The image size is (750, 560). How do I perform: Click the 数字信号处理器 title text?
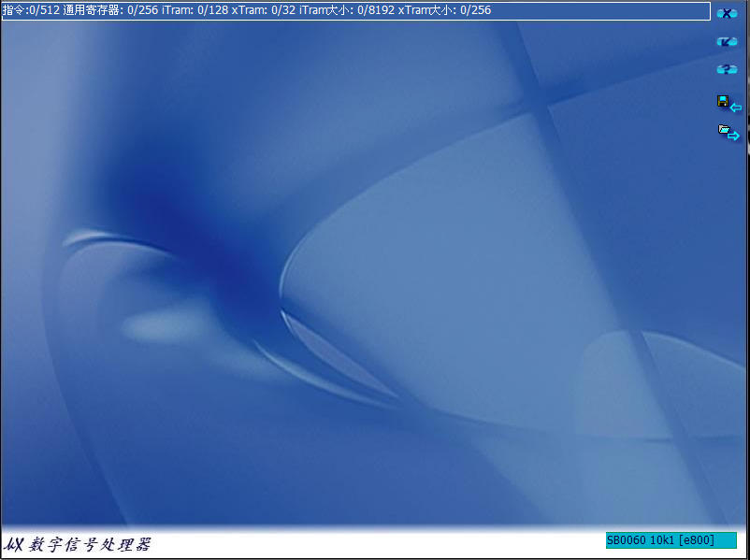89,544
